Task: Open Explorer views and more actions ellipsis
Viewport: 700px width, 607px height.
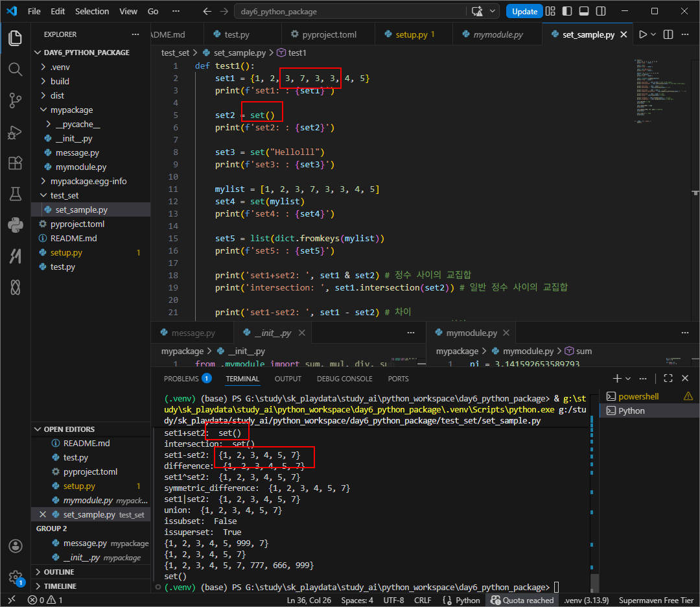Action: [135, 34]
